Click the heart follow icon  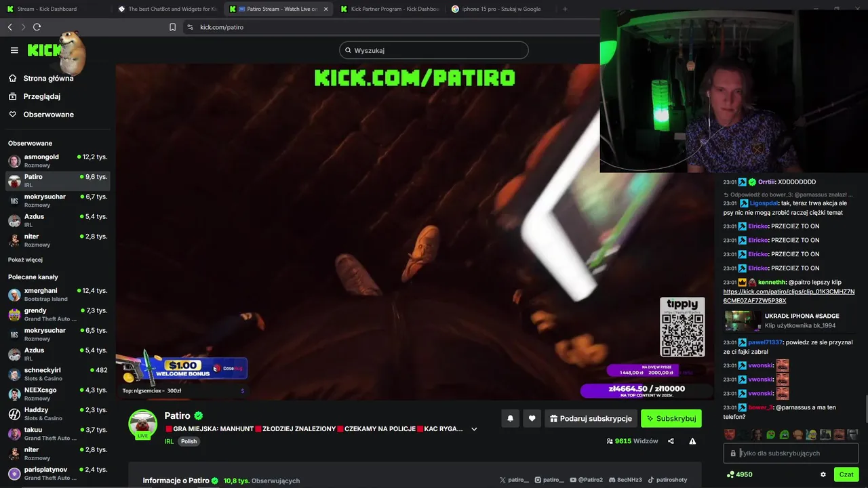click(x=532, y=419)
